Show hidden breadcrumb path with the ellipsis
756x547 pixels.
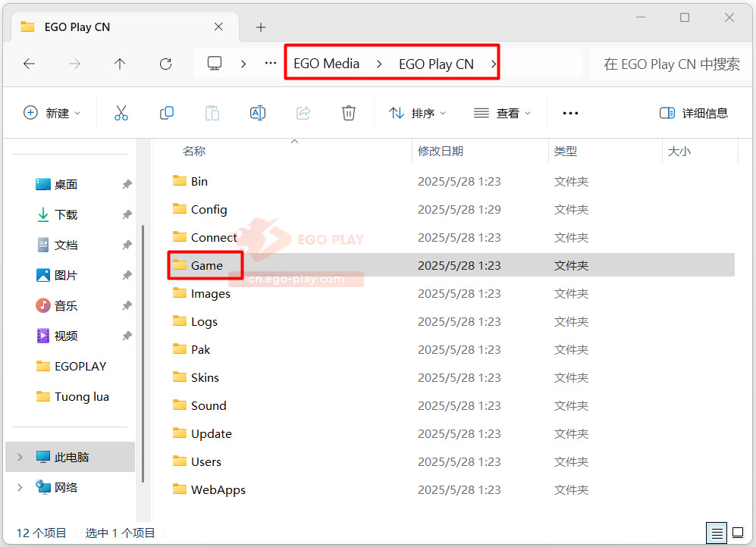pos(271,64)
